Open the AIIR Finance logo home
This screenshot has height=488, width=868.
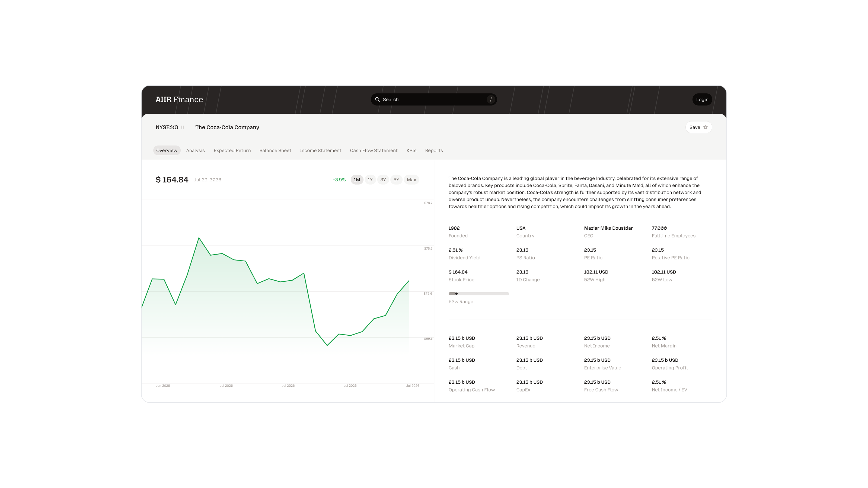point(179,99)
